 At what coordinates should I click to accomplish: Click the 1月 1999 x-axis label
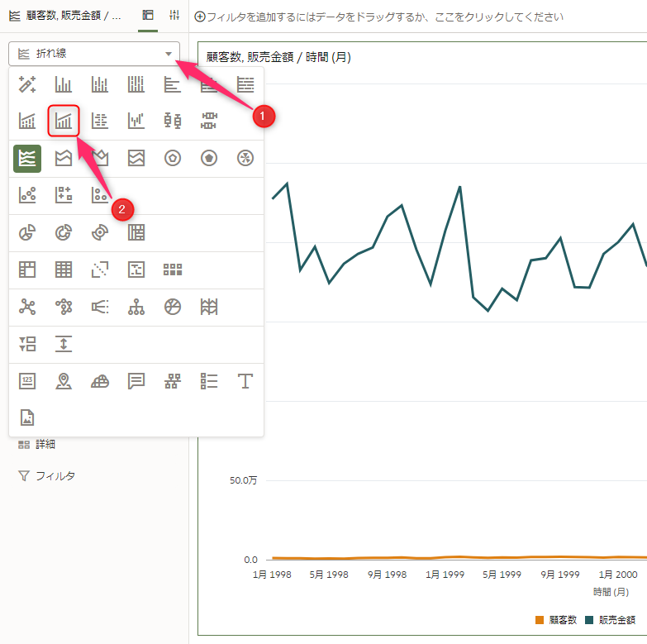click(x=445, y=575)
